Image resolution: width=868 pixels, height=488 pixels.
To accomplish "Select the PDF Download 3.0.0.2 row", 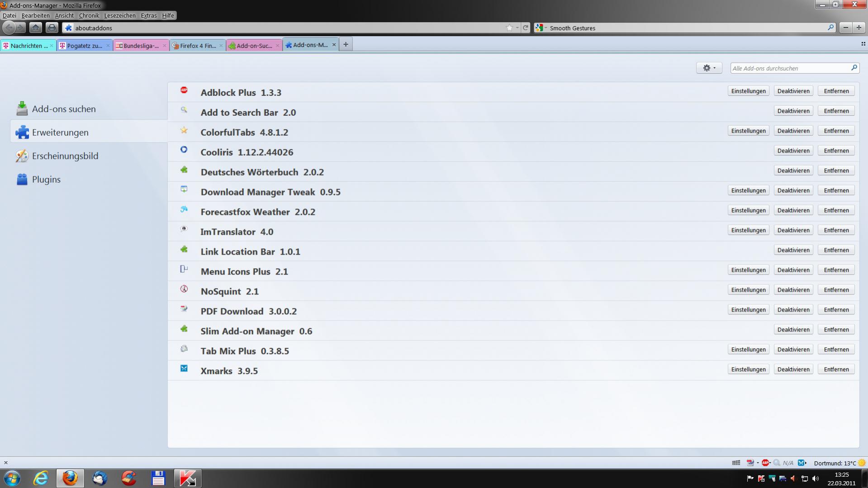I will click(513, 311).
